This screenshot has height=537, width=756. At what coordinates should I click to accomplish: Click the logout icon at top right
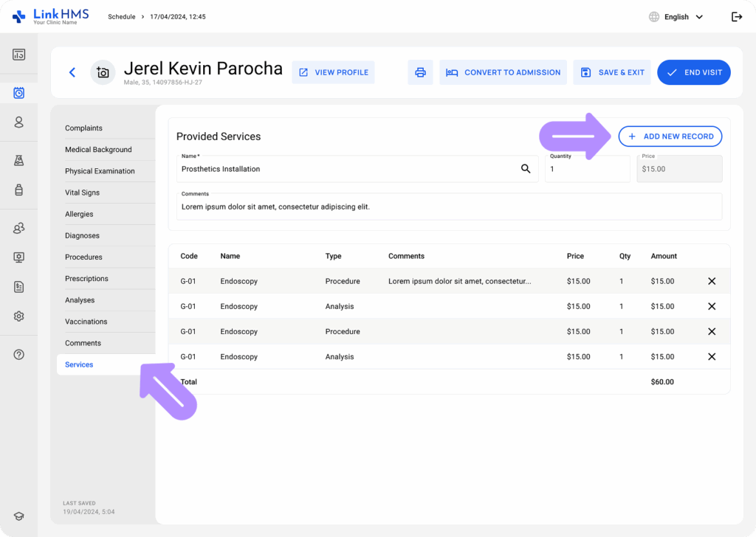pos(736,17)
